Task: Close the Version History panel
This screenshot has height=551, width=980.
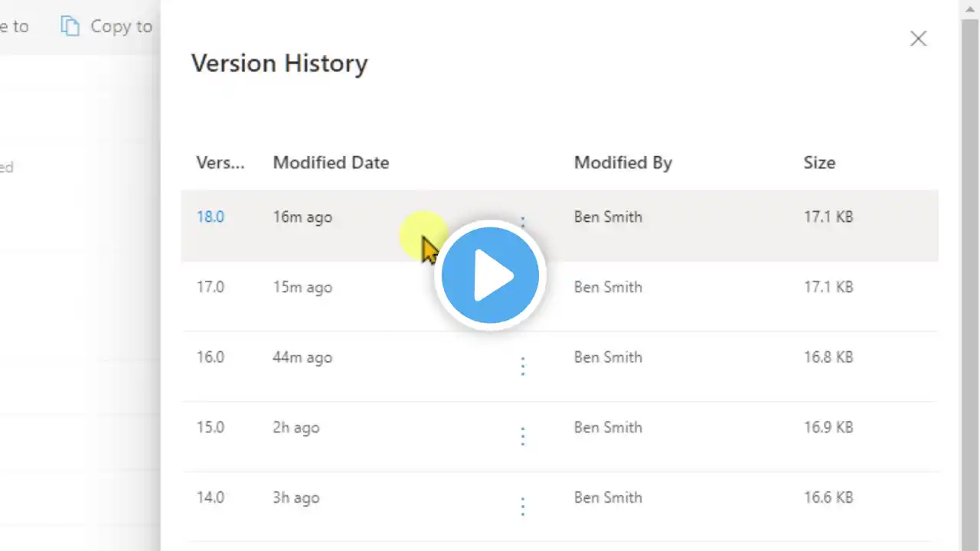Action: pyautogui.click(x=918, y=38)
